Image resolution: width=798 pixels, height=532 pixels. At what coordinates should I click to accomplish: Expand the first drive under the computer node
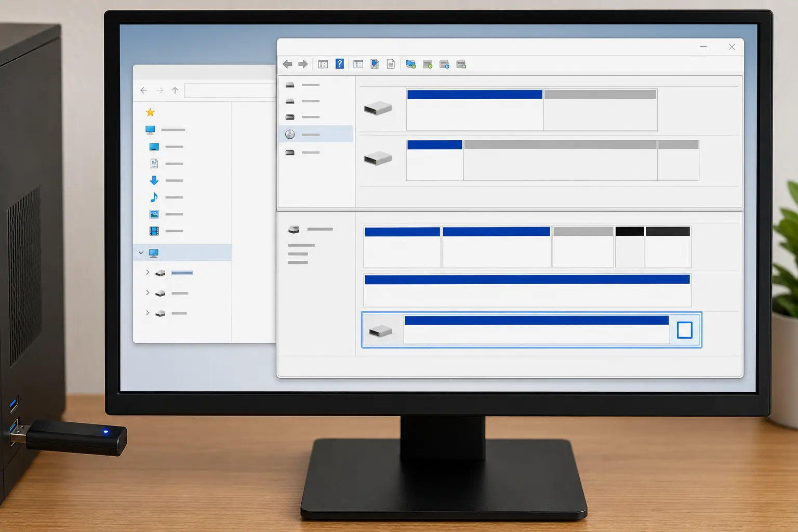(x=148, y=272)
